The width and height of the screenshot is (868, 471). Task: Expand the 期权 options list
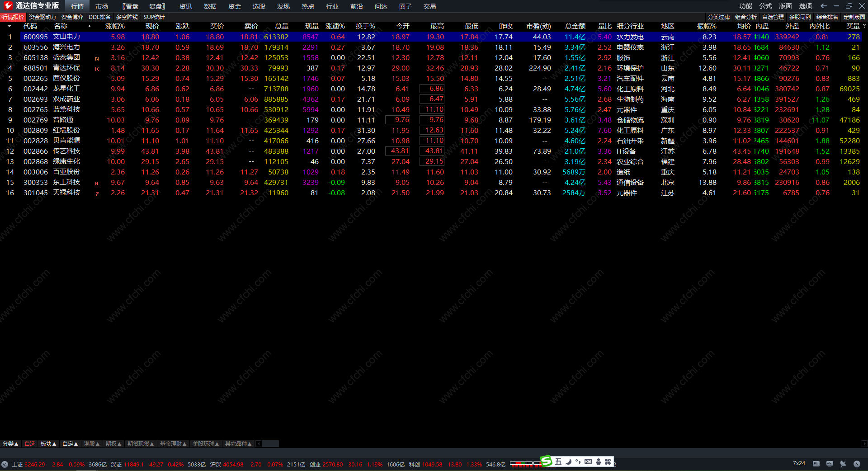pyautogui.click(x=113, y=444)
